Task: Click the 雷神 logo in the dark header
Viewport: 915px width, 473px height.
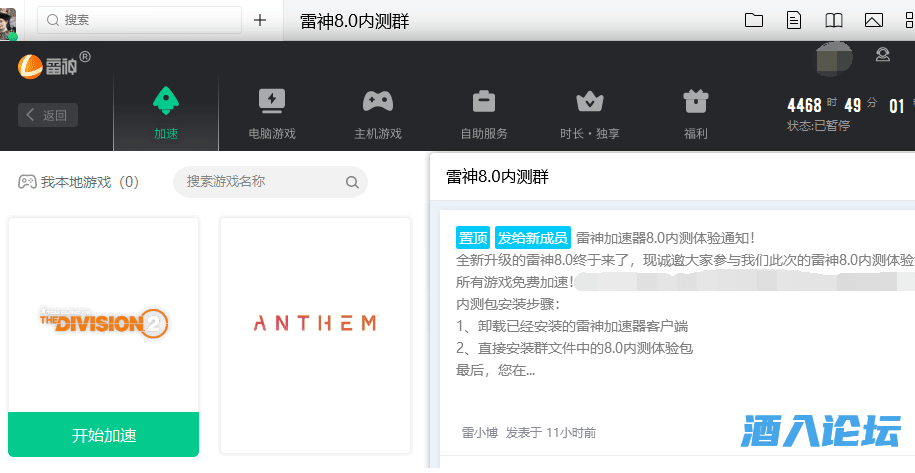Action: (54, 66)
